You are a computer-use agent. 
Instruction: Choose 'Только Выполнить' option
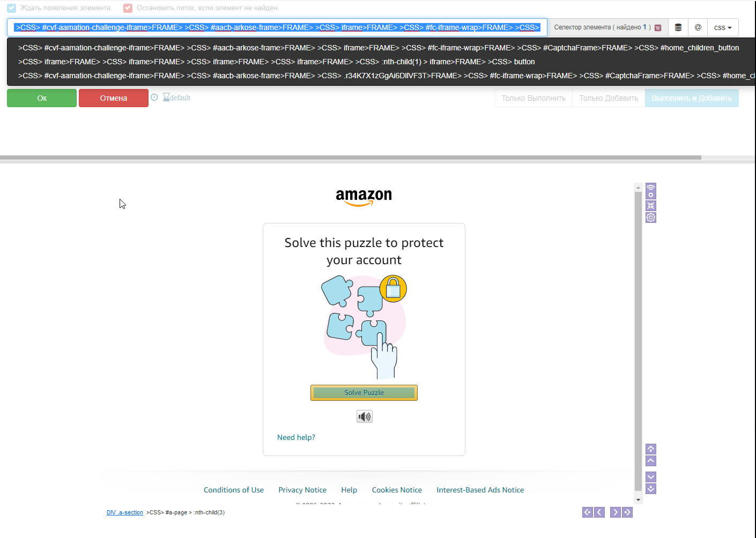tap(533, 98)
